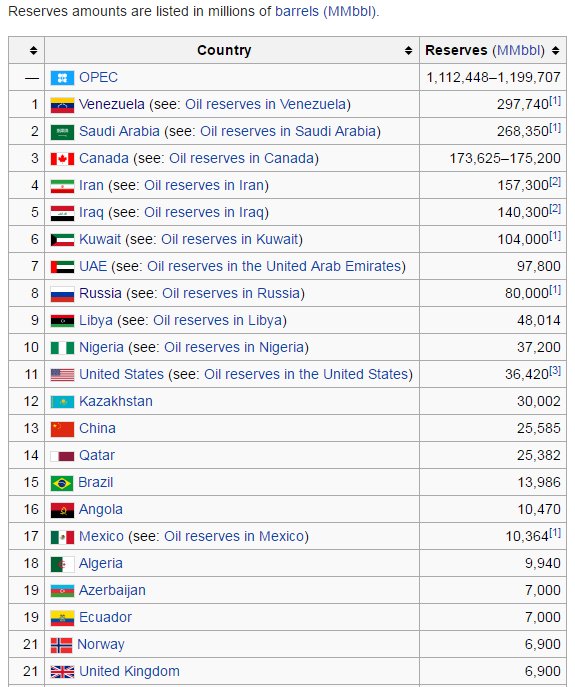
Task: Click the Qatar flag icon
Action: pyautogui.click(x=62, y=456)
